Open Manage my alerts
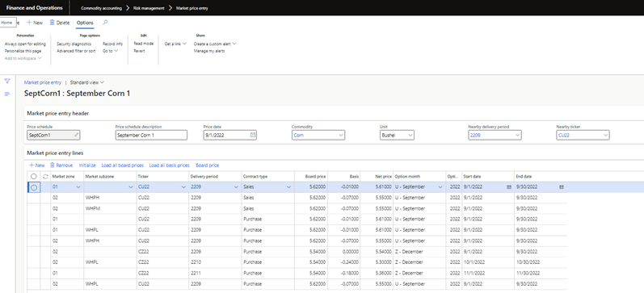This screenshot has height=293, width=644. [x=209, y=51]
